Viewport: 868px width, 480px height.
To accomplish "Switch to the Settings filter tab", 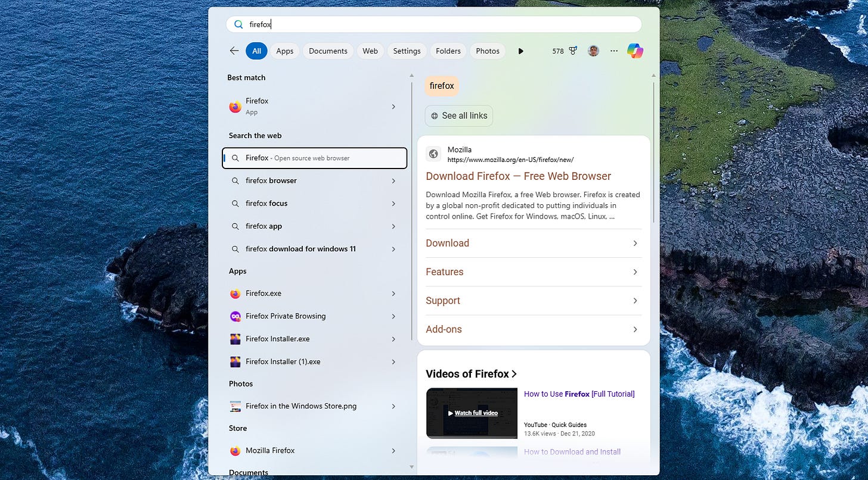I will (x=407, y=51).
